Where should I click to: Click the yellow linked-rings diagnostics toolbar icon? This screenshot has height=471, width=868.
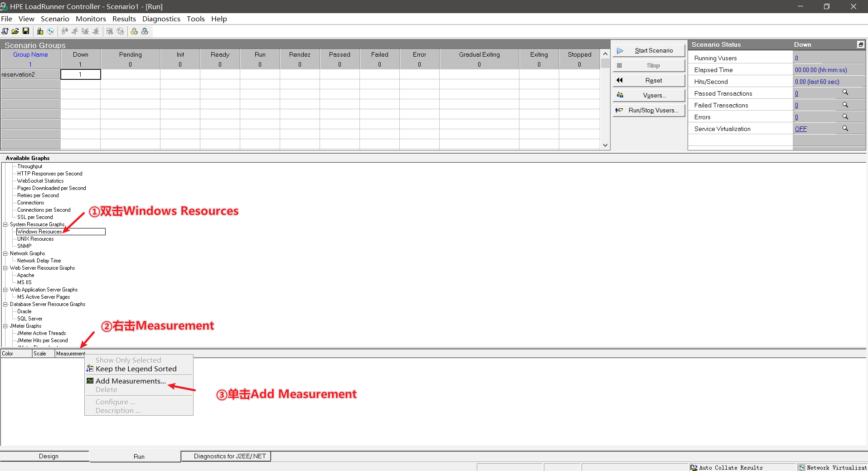134,31
